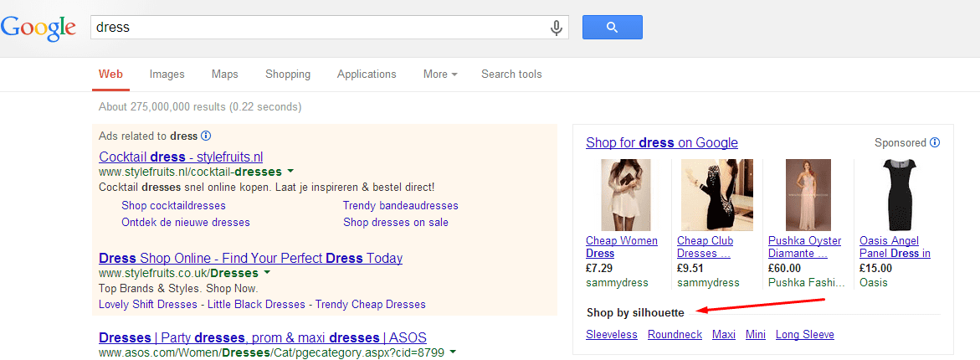Open info icon beside Ads related to dress

pyautogui.click(x=206, y=136)
